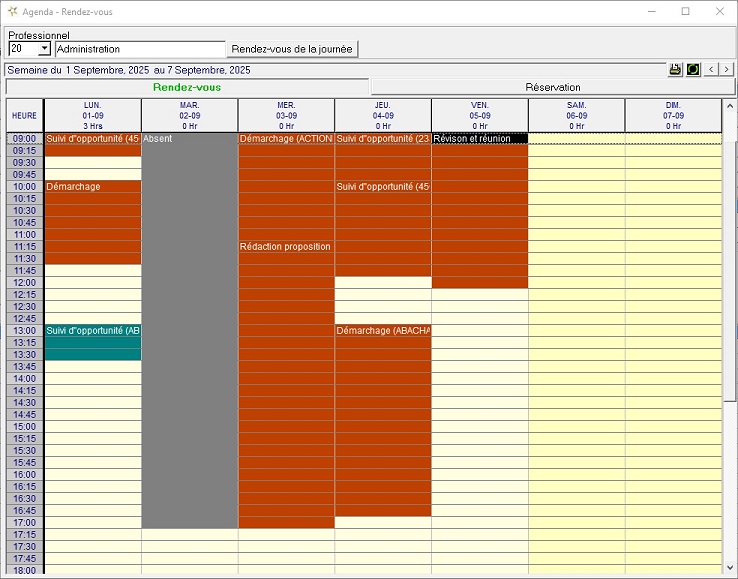
Task: Click the Agenda app icon in title bar
Action: click(12, 11)
